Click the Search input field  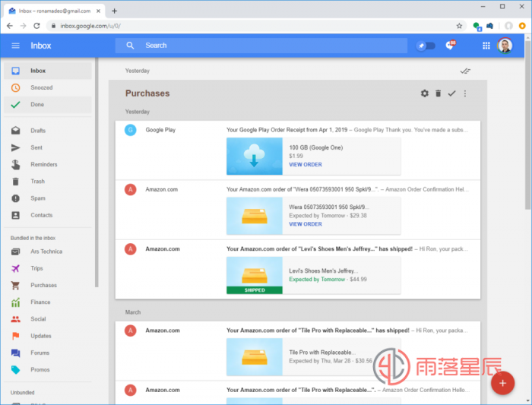(x=261, y=46)
